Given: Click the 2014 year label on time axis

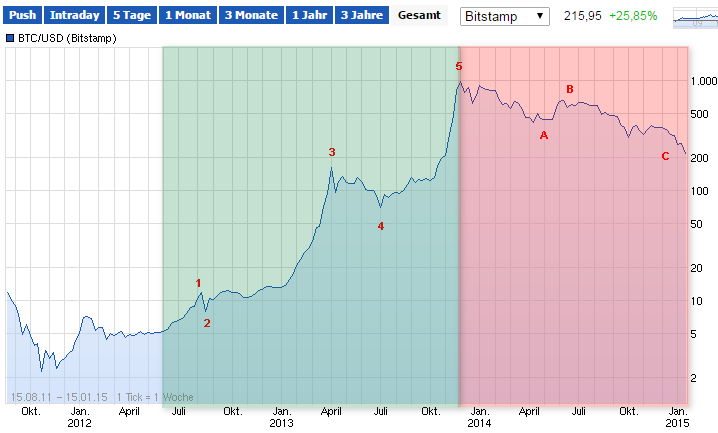Looking at the screenshot, I should point(479,423).
